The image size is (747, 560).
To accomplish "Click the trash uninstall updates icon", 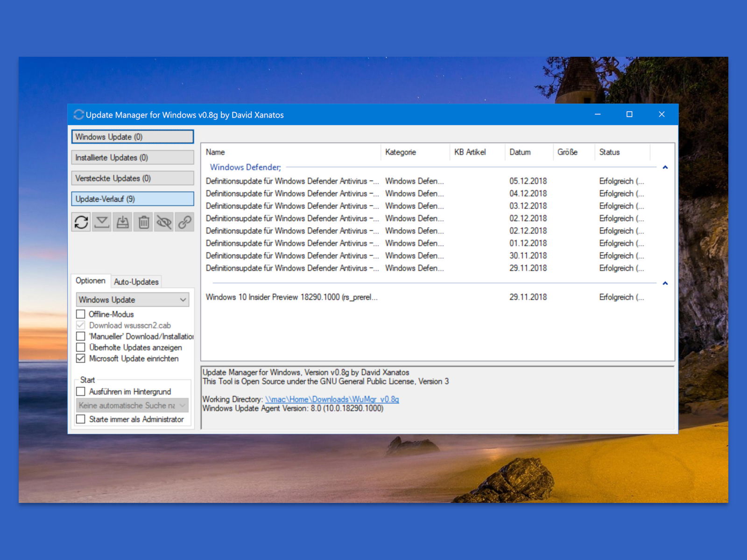I will pyautogui.click(x=144, y=222).
